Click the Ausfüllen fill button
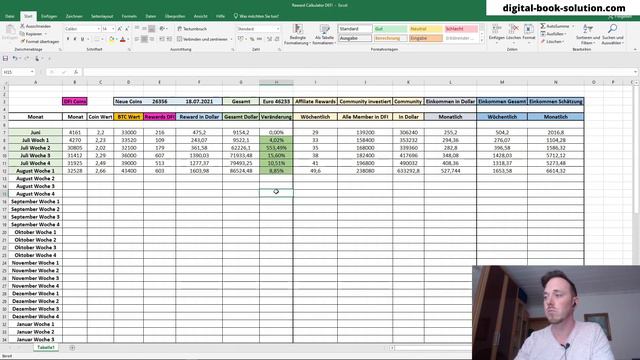640x360 pixels. (x=554, y=34)
